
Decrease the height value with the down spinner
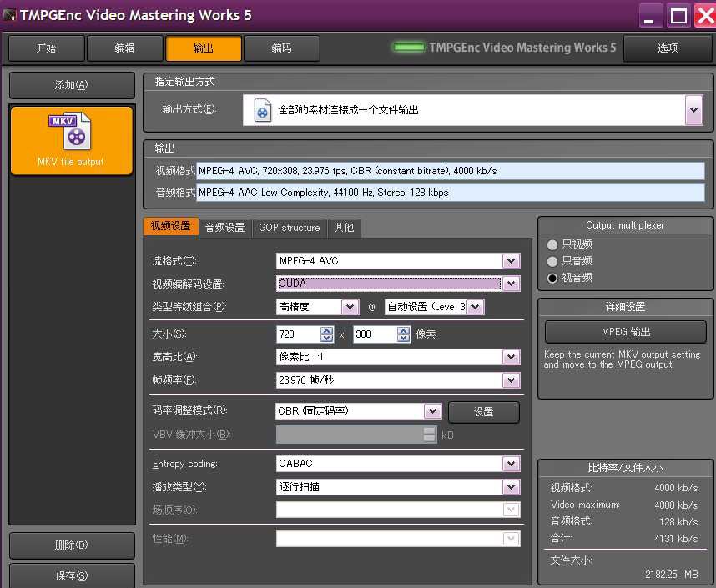coord(404,339)
